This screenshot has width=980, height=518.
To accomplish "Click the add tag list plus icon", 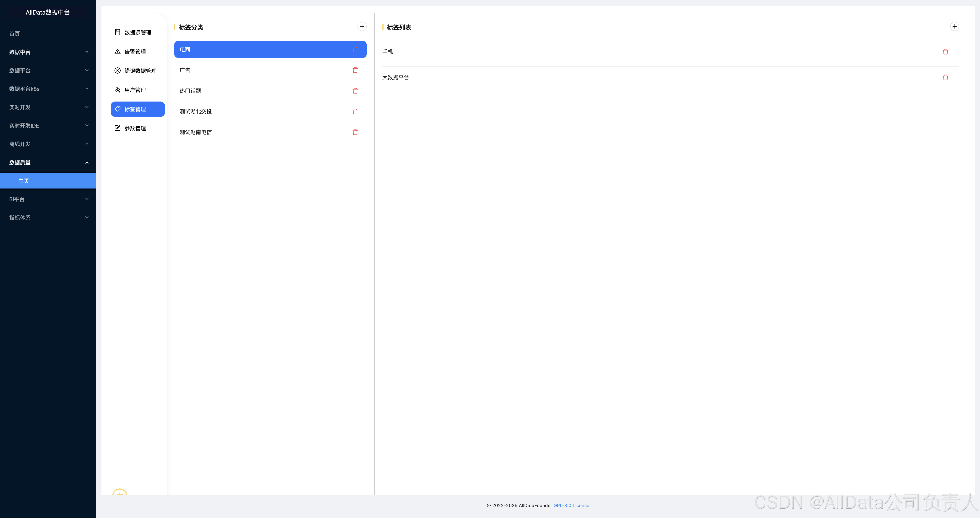I will point(954,27).
